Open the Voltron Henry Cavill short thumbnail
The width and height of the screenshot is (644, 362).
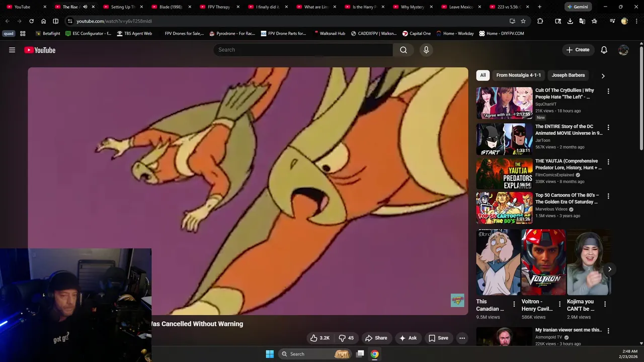[x=543, y=262]
